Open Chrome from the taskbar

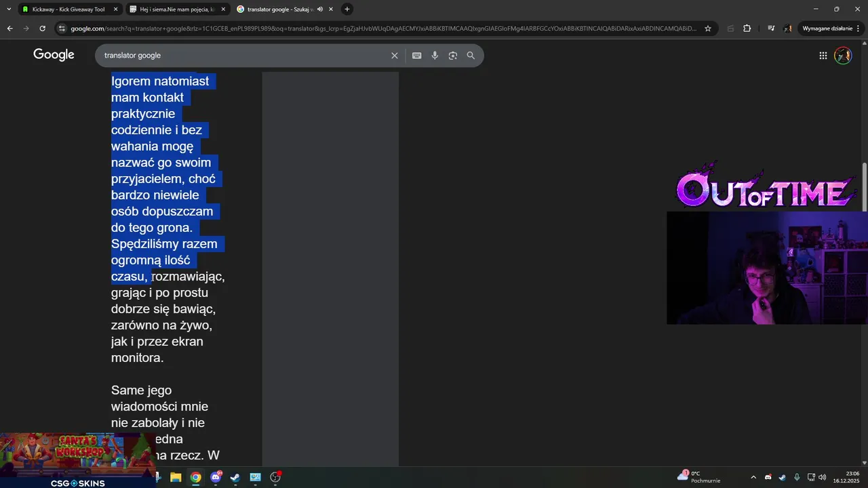[x=195, y=477]
